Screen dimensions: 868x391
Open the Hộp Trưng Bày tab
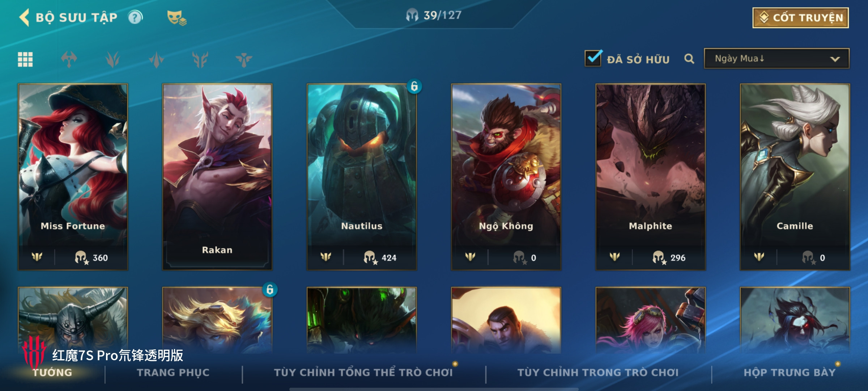tap(790, 373)
